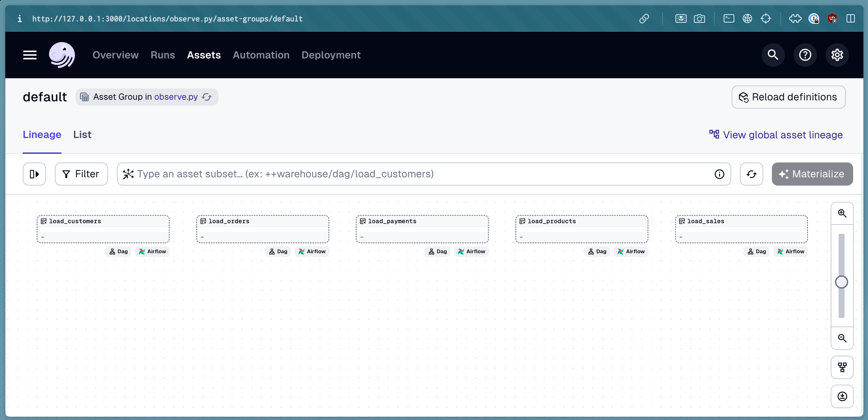This screenshot has height=420, width=868.
Task: Open the Filter dropdown
Action: [81, 174]
